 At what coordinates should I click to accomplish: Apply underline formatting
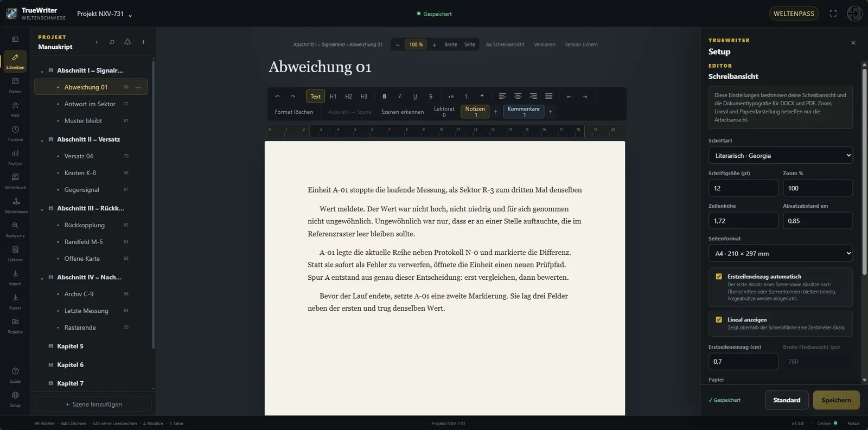coord(415,96)
